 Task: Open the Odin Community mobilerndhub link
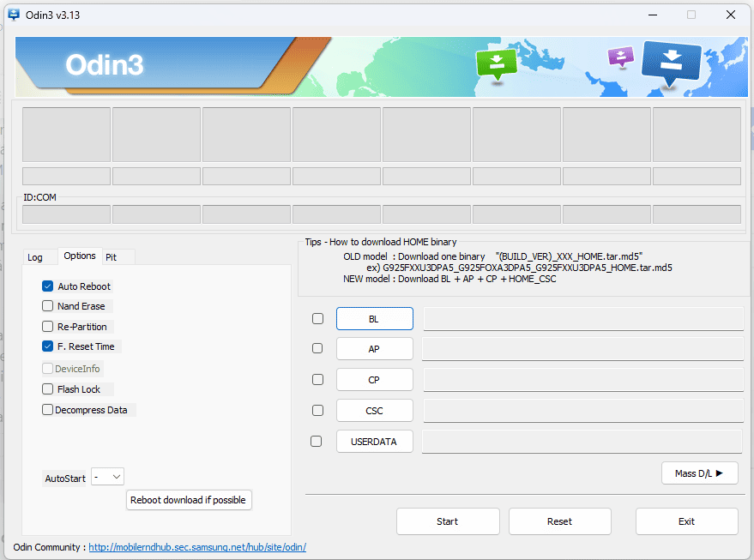(196, 546)
